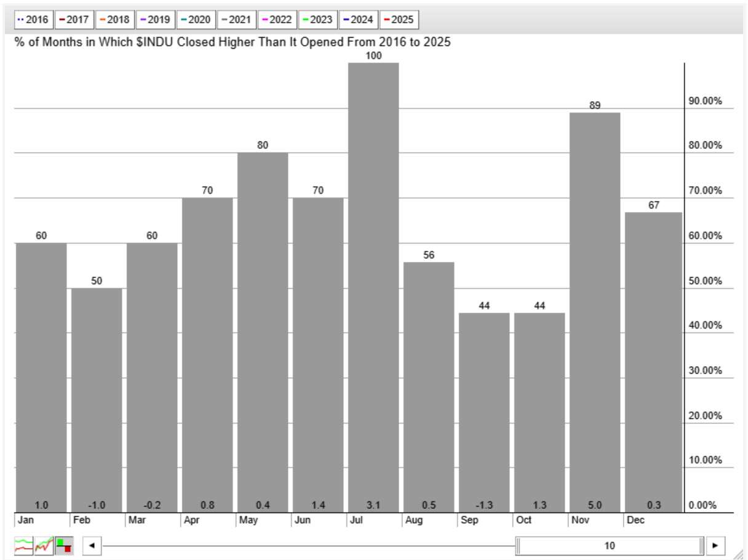Switch to the line chart view icon
This screenshot has width=748, height=560.
click(x=23, y=545)
